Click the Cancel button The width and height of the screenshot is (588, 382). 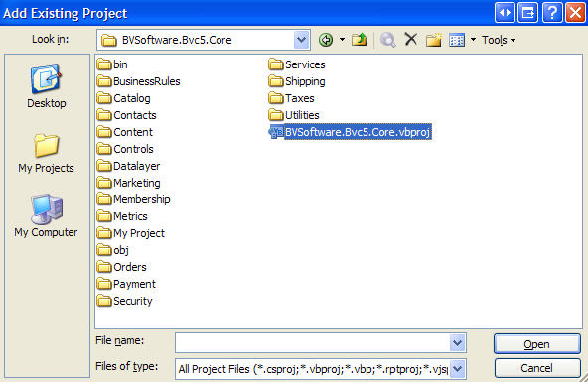[x=537, y=368]
